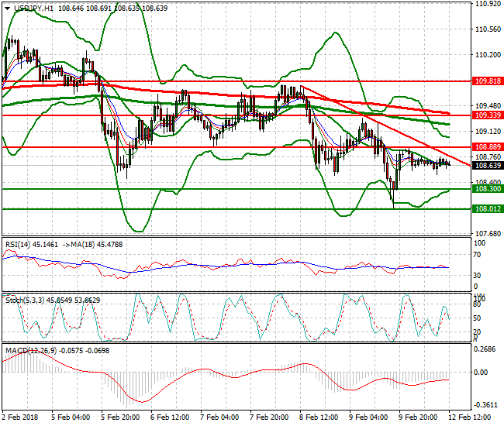Select the 7 Feb 04:00 time axis label
The image size is (504, 426).
click(x=219, y=417)
